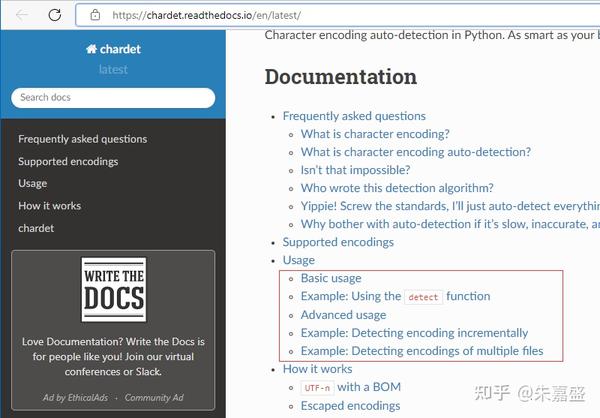This screenshot has width=600, height=418.
Task: Click the Write the Docs logo
Action: pos(113,290)
